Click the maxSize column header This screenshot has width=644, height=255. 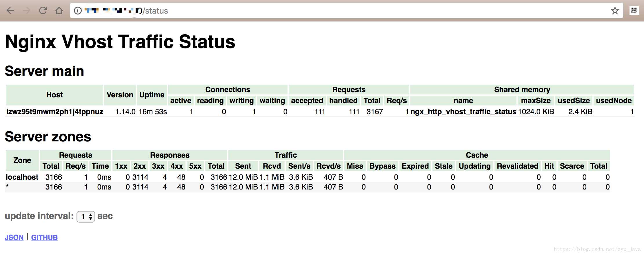click(536, 101)
